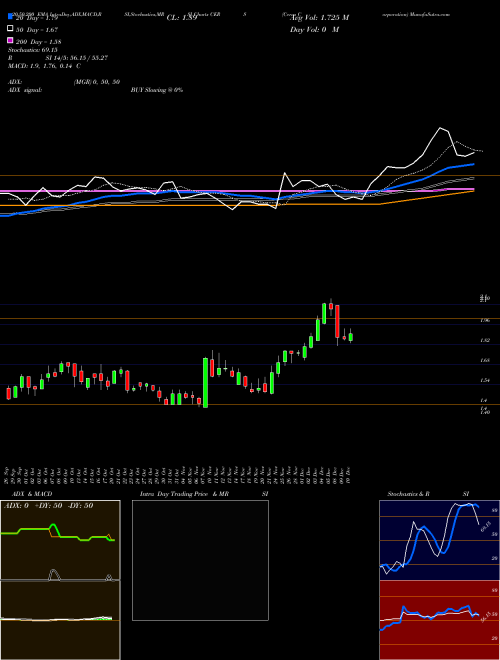This screenshot has width=500, height=660.
Task: Click the white 50 Day legend swatch
Action: (11, 29)
